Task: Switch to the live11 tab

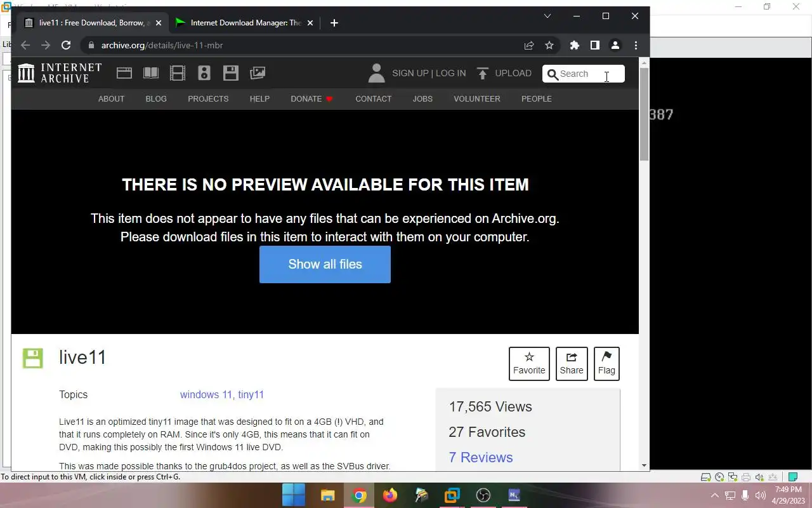Action: (x=93, y=23)
